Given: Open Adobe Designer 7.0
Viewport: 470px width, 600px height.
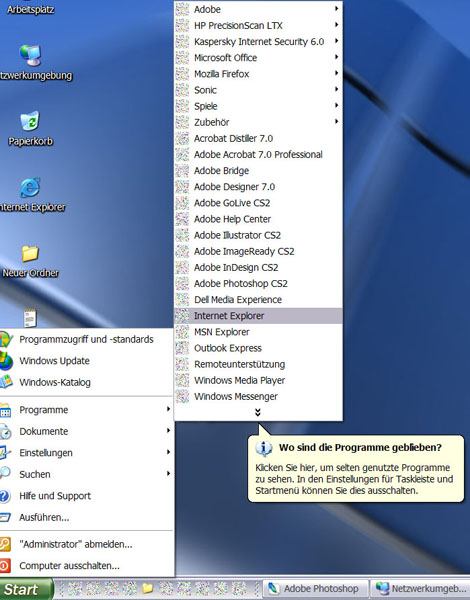Looking at the screenshot, I should [258, 187].
